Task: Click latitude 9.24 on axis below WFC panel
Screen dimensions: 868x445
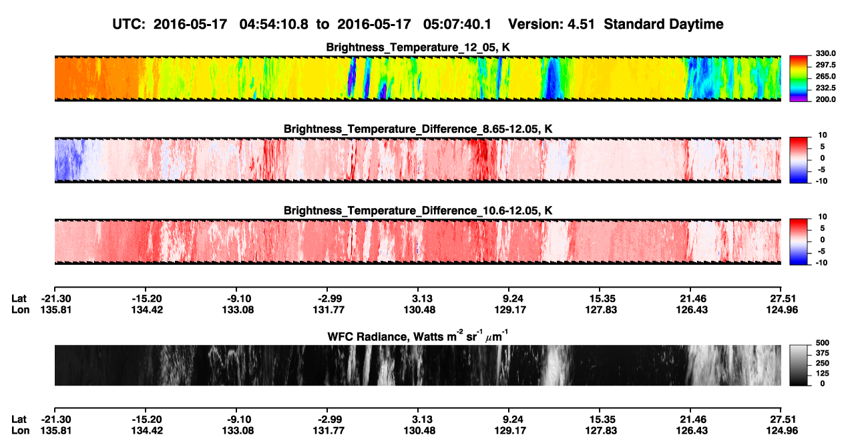Action: click(512, 419)
